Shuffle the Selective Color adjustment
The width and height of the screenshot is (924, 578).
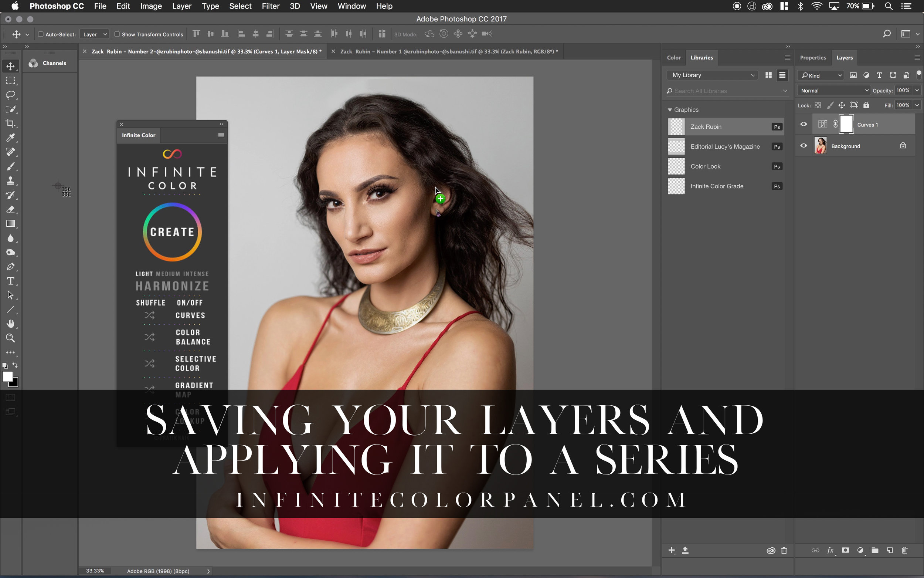pyautogui.click(x=149, y=363)
